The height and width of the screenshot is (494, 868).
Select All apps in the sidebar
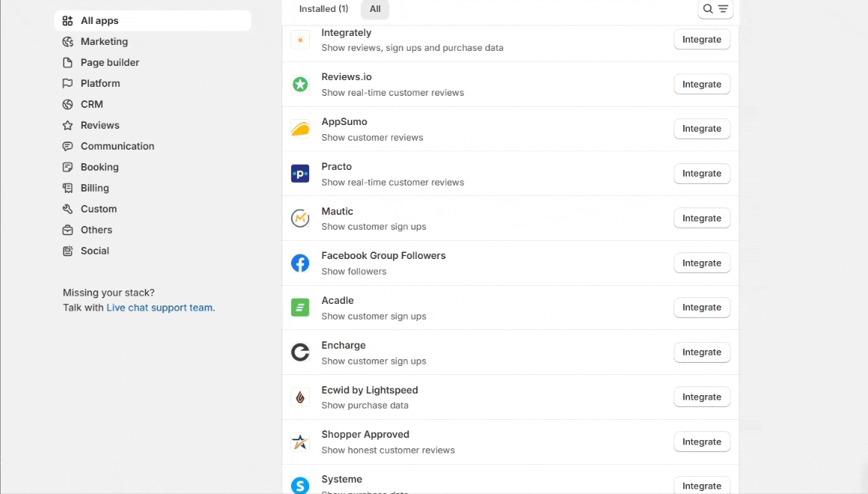(153, 20)
